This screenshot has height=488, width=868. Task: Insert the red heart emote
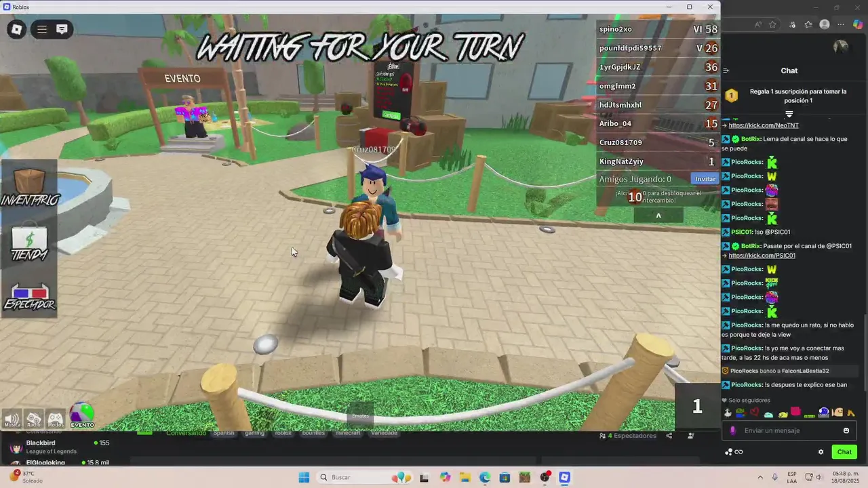pyautogui.click(x=754, y=412)
